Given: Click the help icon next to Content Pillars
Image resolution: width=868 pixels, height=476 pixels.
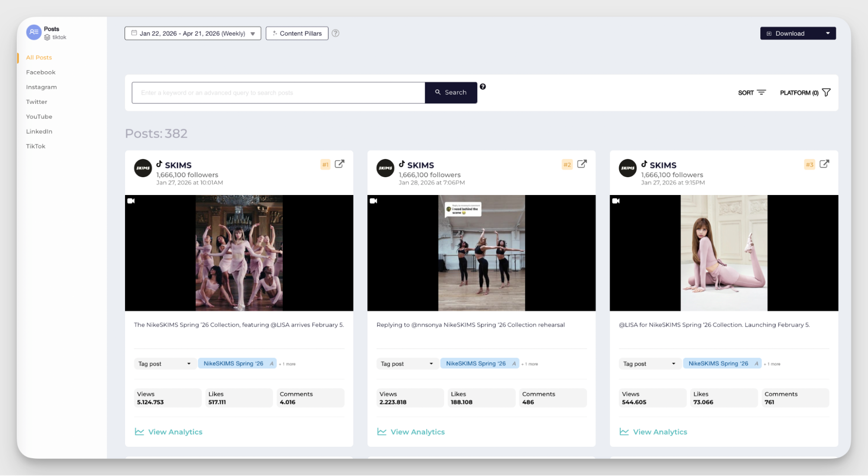Looking at the screenshot, I should pos(336,33).
